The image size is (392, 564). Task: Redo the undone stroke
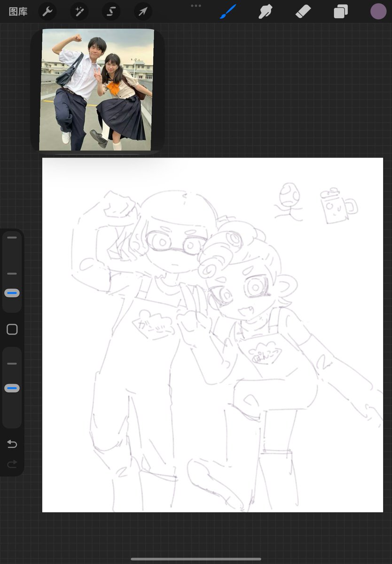12,464
